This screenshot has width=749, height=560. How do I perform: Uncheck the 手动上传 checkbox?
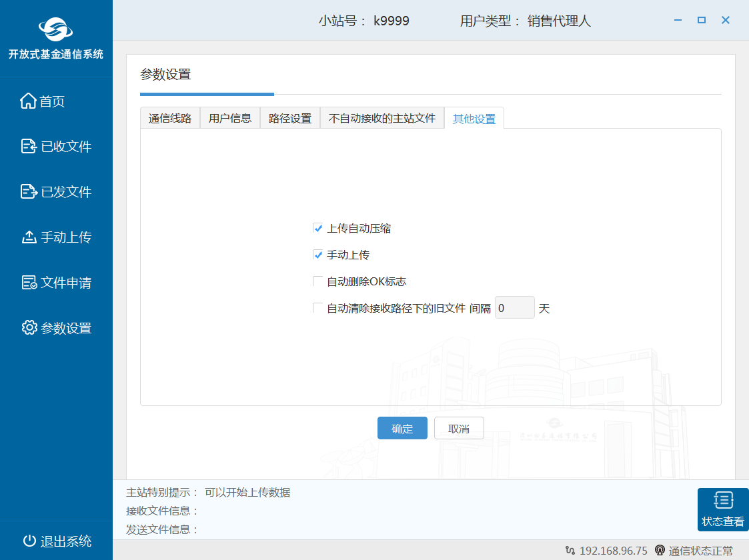317,255
